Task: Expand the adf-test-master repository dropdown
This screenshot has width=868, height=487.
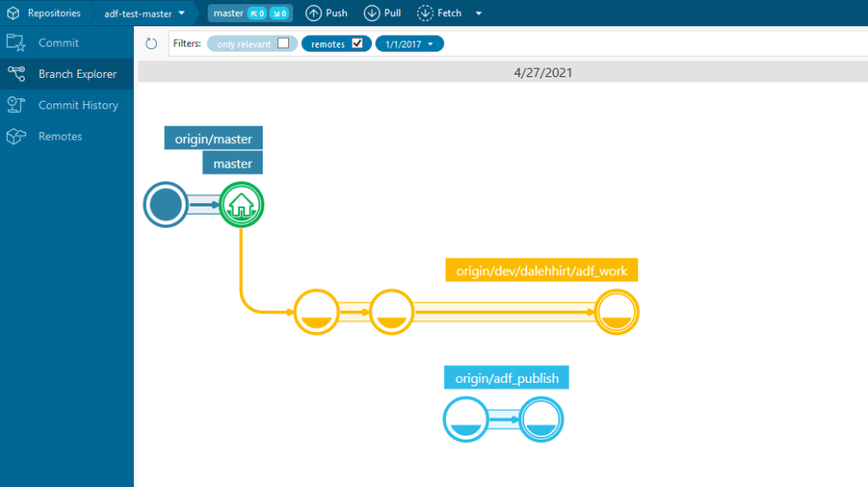Action: coord(181,13)
